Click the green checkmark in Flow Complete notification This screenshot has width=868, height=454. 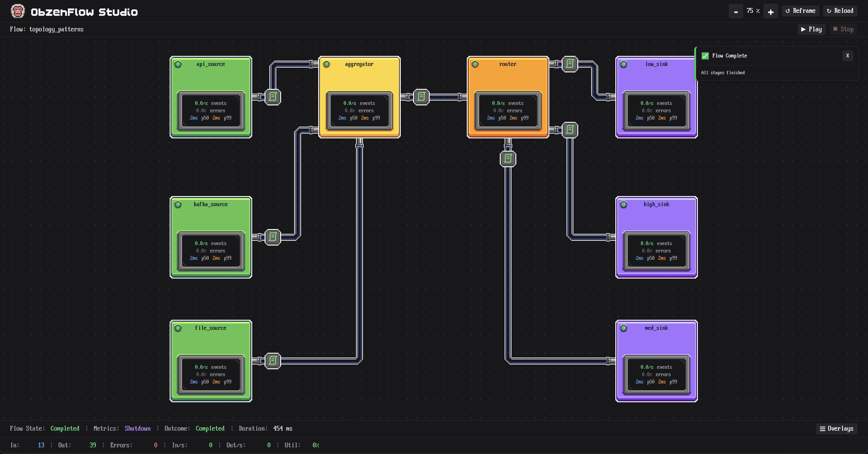click(x=705, y=56)
